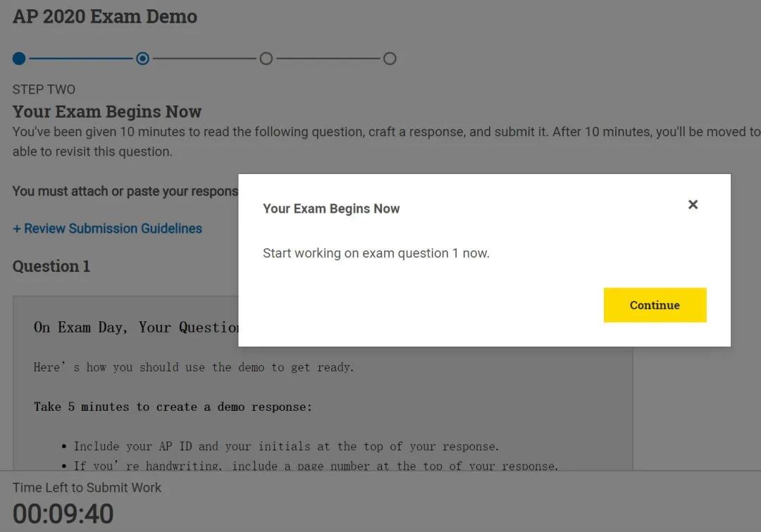761x532 pixels.
Task: Select the fourth step progress circle
Action: coord(390,58)
